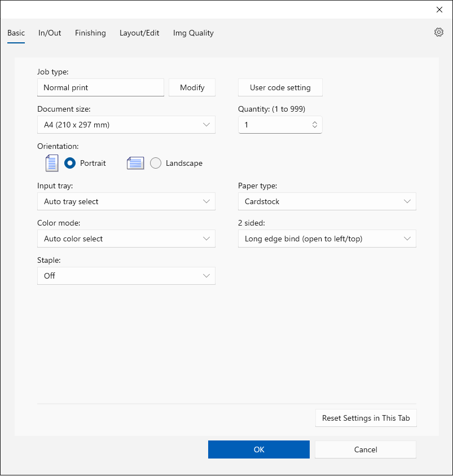Open the Finishing tab
This screenshot has width=453, height=476.
[x=90, y=33]
